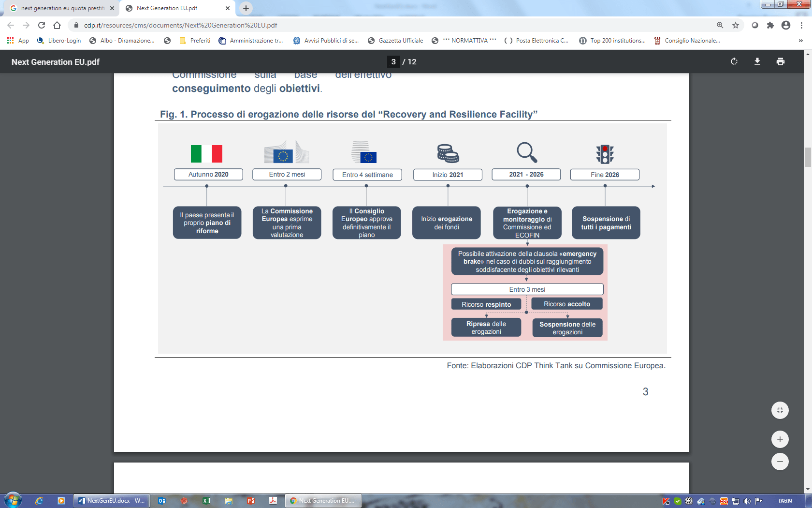Switch to NextGenEU.docx Word window
The width and height of the screenshot is (812, 508).
(x=112, y=501)
